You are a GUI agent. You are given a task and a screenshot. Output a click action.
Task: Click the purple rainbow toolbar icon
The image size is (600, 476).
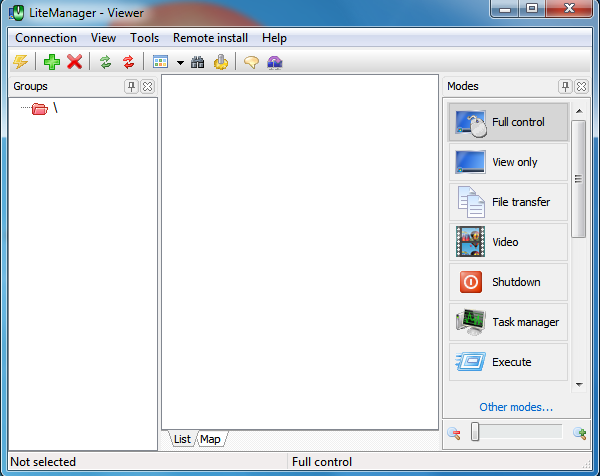click(x=275, y=62)
